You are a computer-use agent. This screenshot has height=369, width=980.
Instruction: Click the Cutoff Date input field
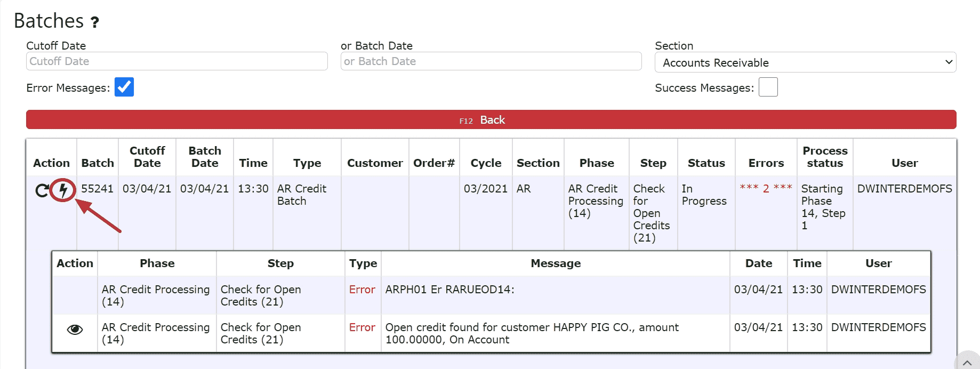[x=176, y=61]
